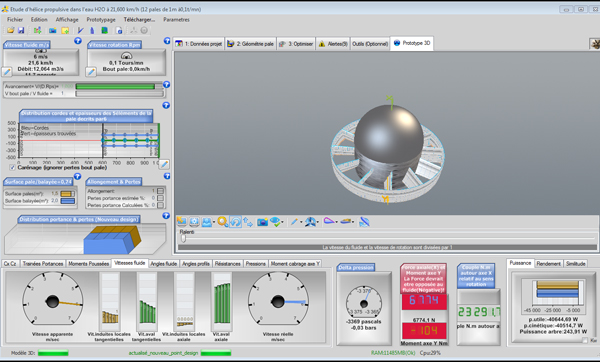Click the crossed-out blade icon in 3D toolbar
Viewport: 600px width, 362px height.
(x=364, y=222)
